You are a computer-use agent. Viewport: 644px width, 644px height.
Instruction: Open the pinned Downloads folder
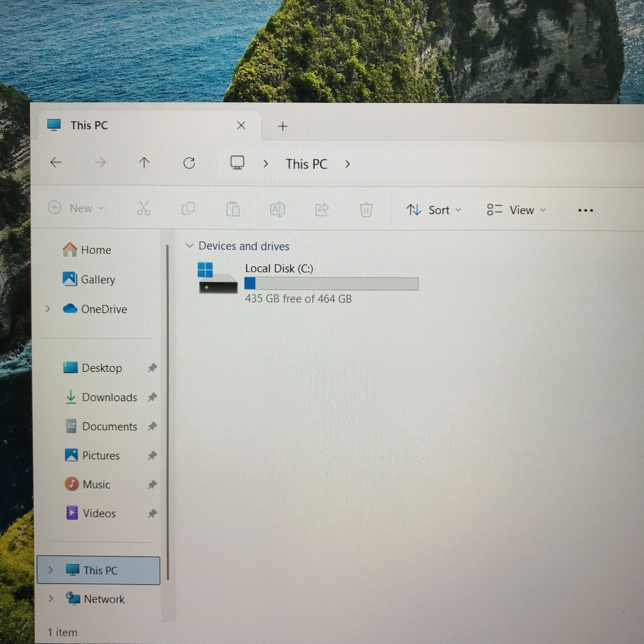tap(101, 397)
